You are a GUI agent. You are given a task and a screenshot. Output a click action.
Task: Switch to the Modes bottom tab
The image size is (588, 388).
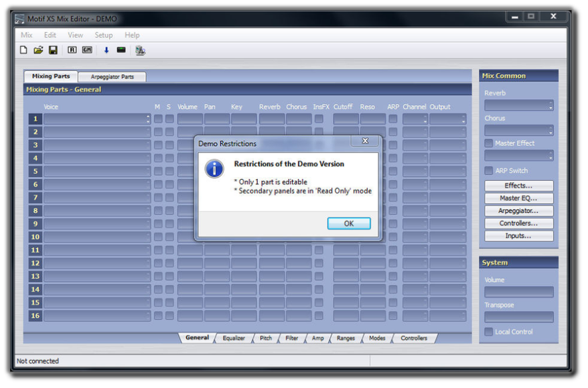(377, 338)
